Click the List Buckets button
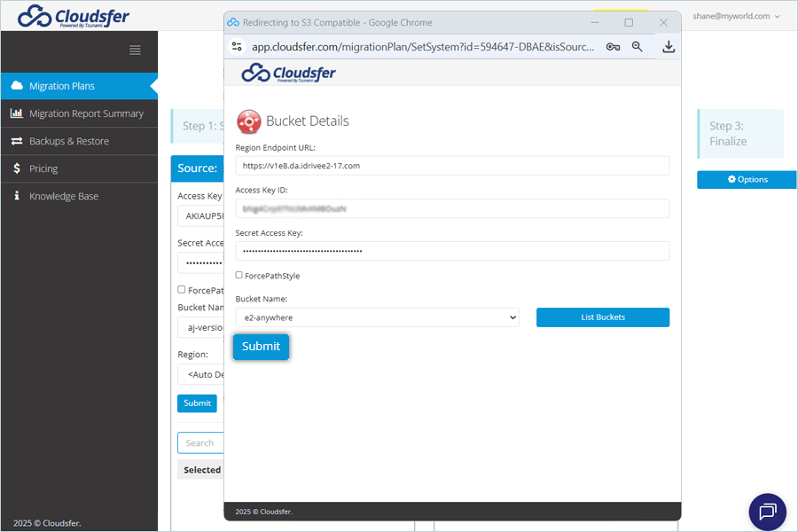 (603, 317)
